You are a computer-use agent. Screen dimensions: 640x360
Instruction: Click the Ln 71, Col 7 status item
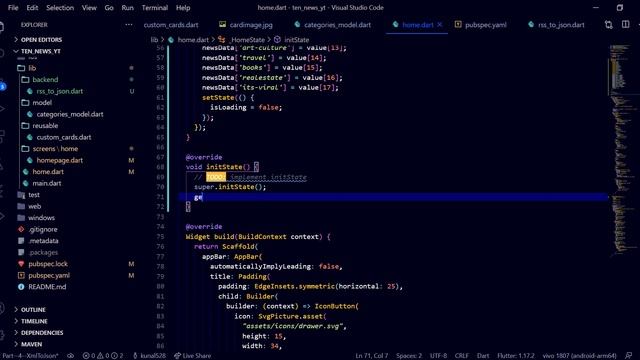point(371,356)
